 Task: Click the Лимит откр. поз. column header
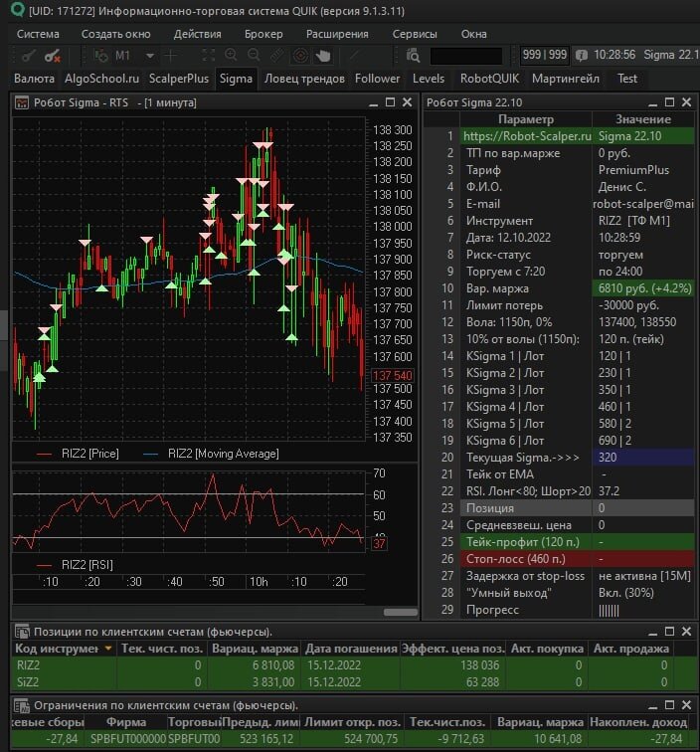point(352,722)
